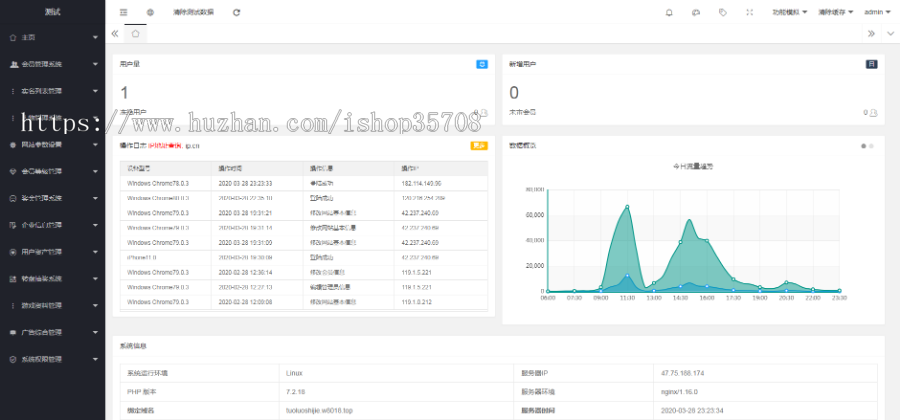Click the 会员管理系统 people icon in sidebar
Viewport: 900px width, 420px height.
13,64
